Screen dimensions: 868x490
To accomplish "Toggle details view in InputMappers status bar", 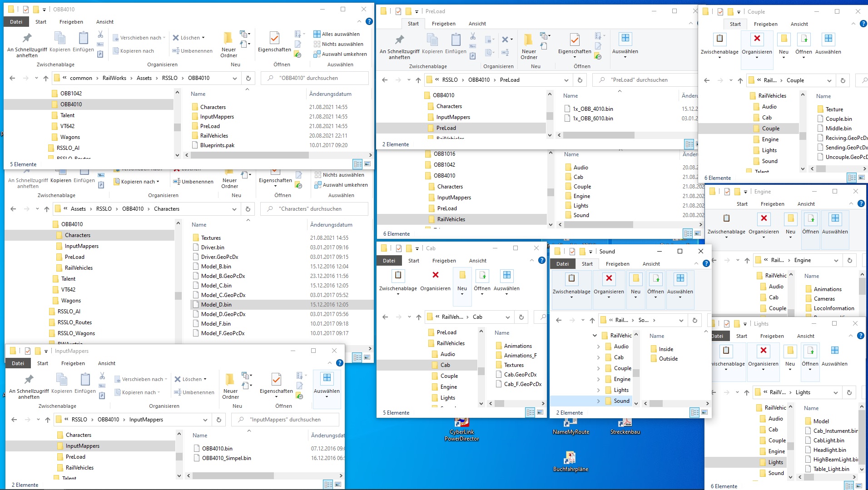I will pyautogui.click(x=328, y=485).
